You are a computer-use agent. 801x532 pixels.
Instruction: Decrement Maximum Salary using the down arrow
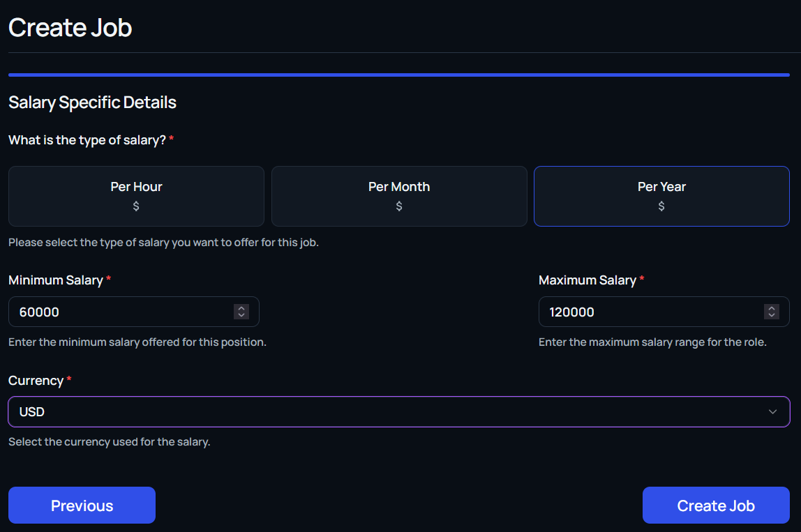click(772, 315)
